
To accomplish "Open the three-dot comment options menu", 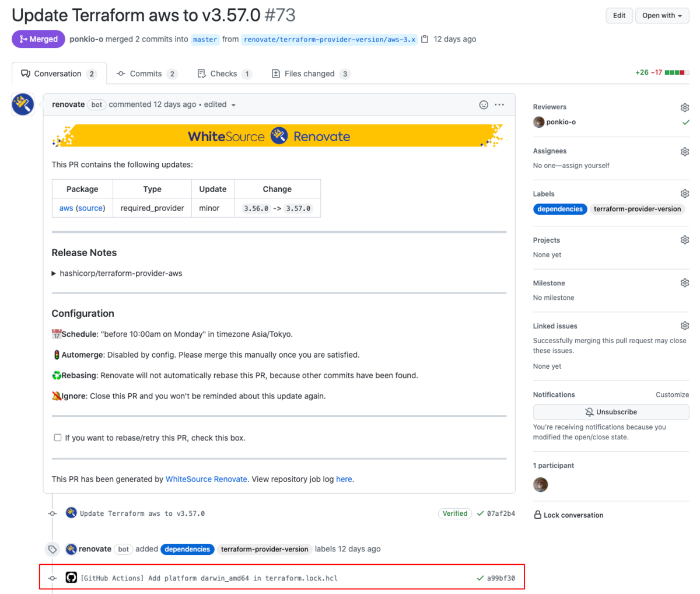I will [x=499, y=104].
